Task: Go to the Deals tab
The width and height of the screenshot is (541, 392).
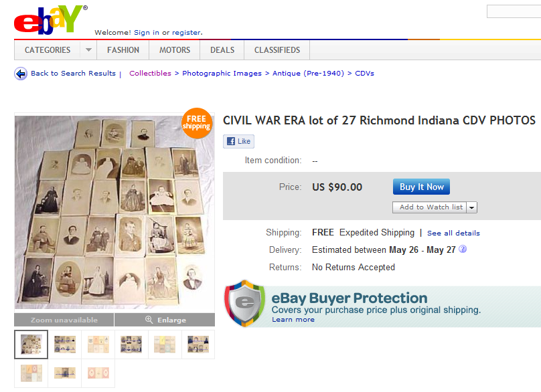Action: click(222, 50)
